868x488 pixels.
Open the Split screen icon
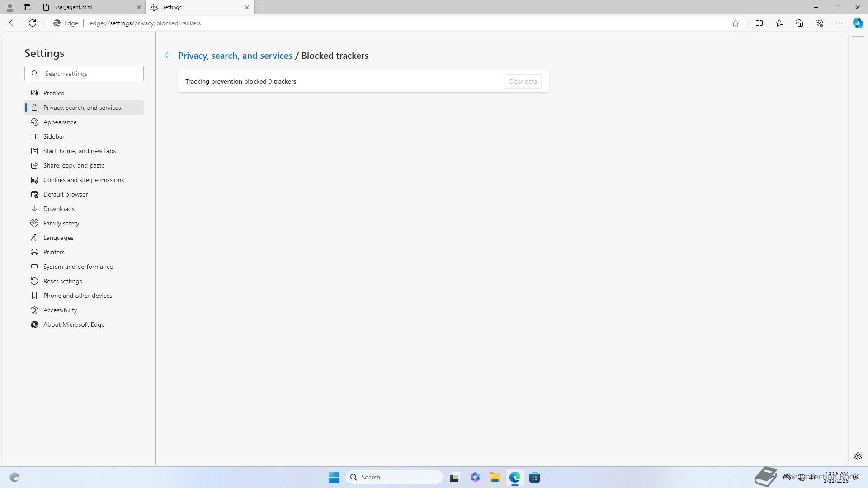[759, 23]
